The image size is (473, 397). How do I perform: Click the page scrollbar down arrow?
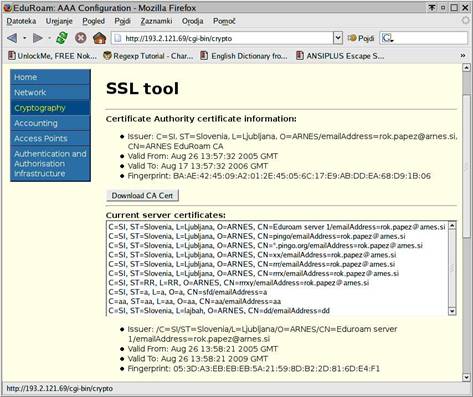click(466, 377)
